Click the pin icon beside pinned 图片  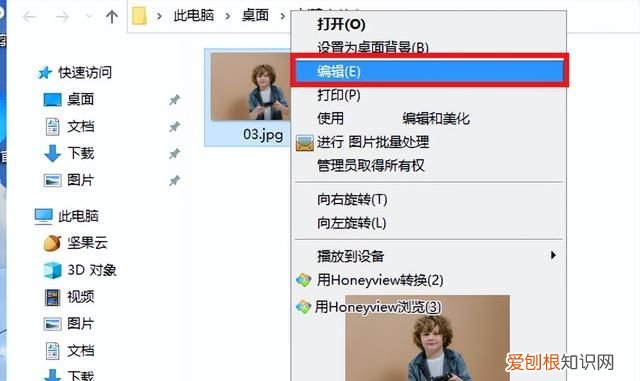click(174, 180)
